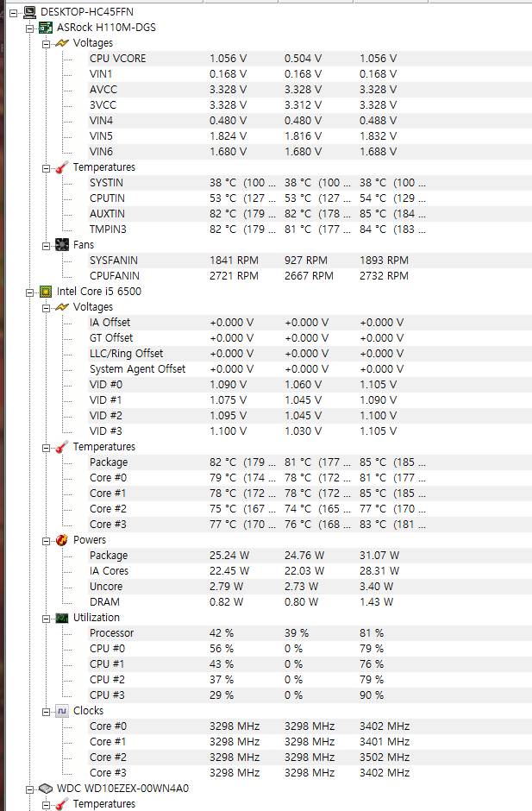
Task: Collapse the Utilization section expander
Action: (x=46, y=617)
